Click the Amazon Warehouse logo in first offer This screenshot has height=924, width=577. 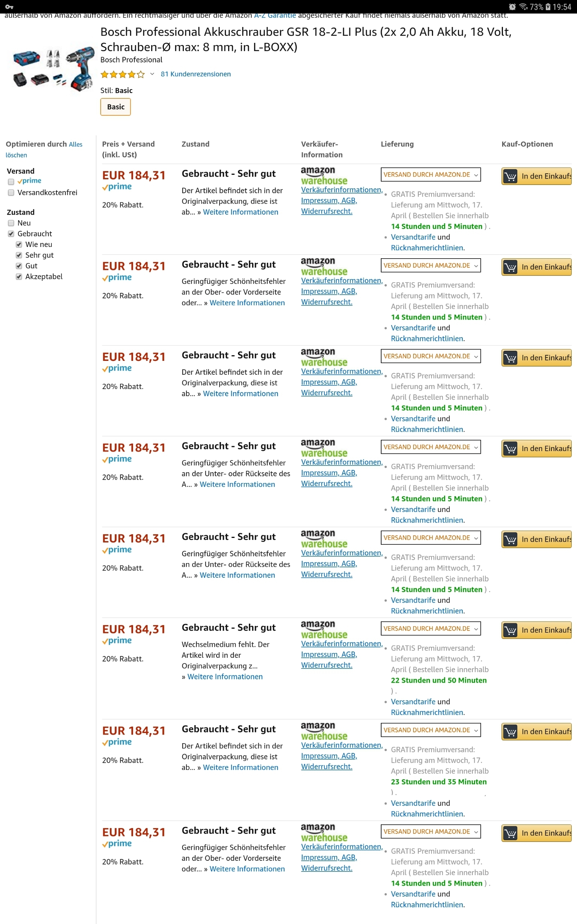324,176
